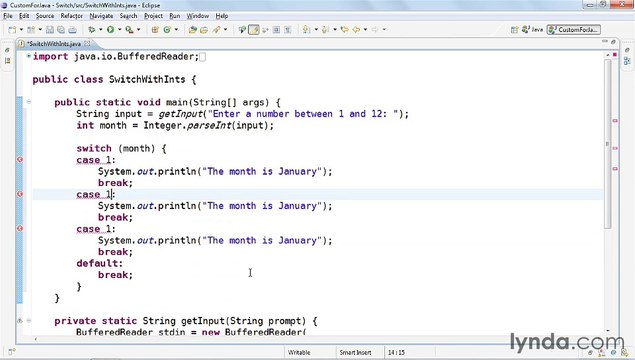
Task: Click the External Tools run icon
Action: click(x=129, y=30)
